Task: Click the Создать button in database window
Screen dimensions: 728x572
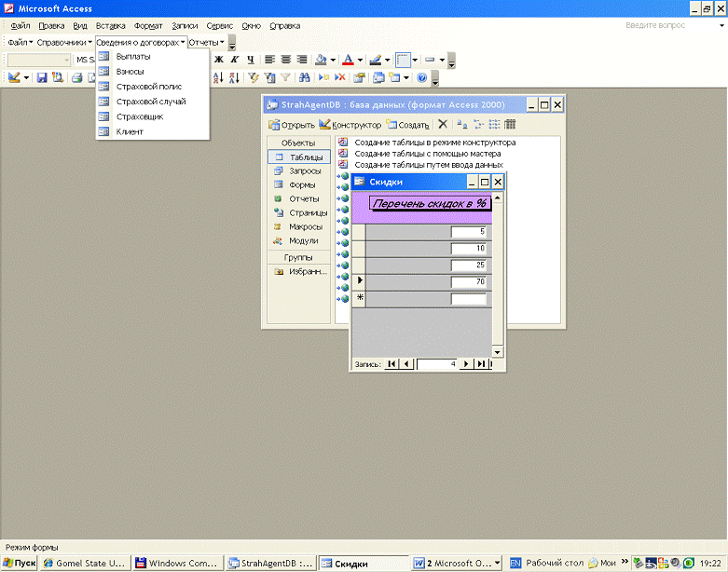Action: coord(407,125)
